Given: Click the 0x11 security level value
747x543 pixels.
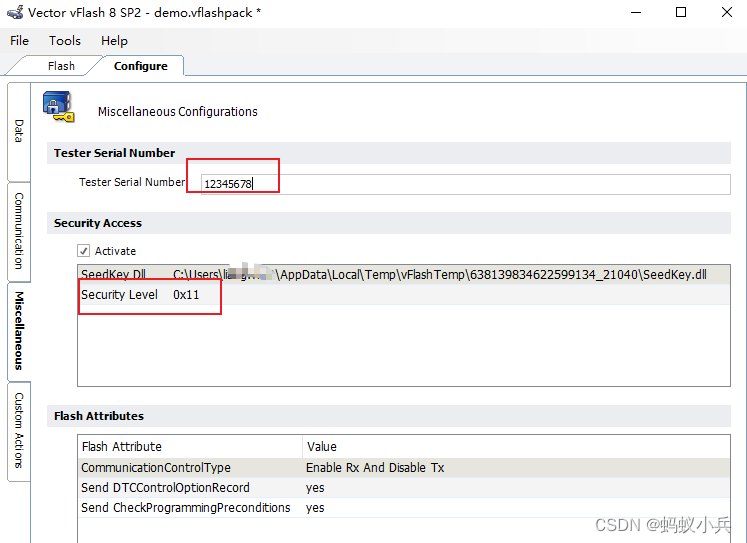Looking at the screenshot, I should coord(186,295).
